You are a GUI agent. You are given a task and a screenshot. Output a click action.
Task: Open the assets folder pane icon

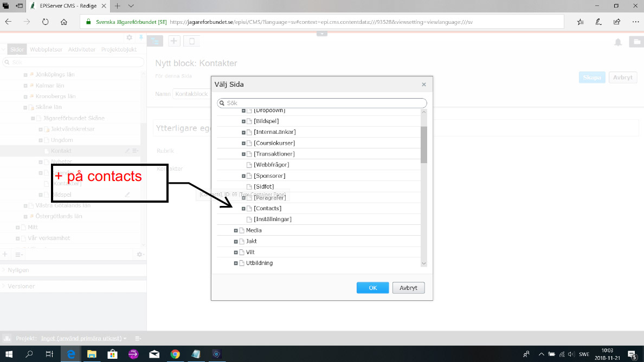pos(636,42)
